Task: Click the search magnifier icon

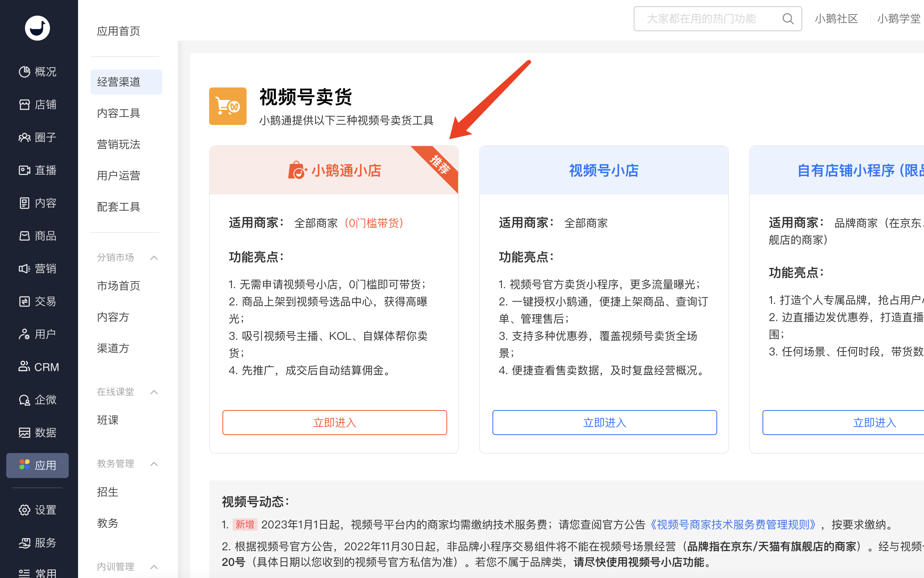Action: (x=788, y=19)
